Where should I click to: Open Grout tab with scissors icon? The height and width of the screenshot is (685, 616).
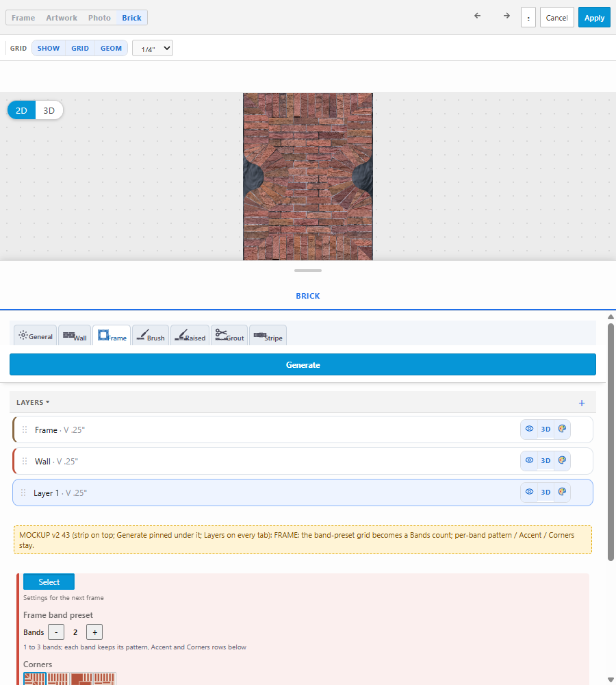[x=229, y=336]
